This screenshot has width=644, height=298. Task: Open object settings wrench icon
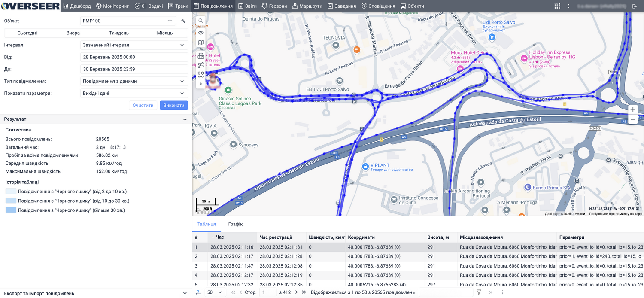coord(183,21)
